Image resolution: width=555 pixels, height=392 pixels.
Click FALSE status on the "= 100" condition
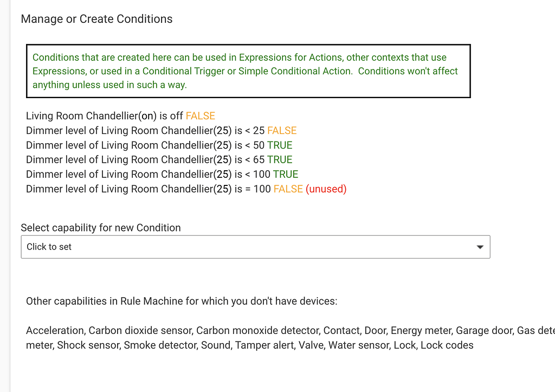point(288,189)
